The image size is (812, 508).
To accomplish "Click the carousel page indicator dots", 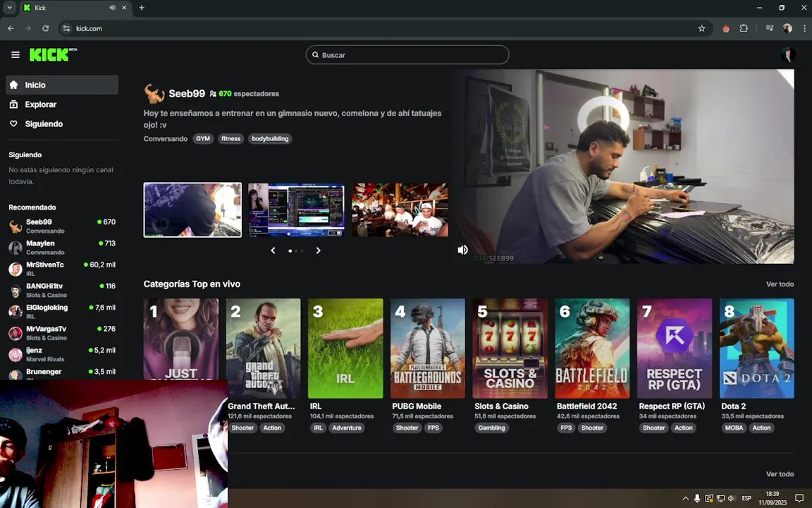I will point(296,251).
